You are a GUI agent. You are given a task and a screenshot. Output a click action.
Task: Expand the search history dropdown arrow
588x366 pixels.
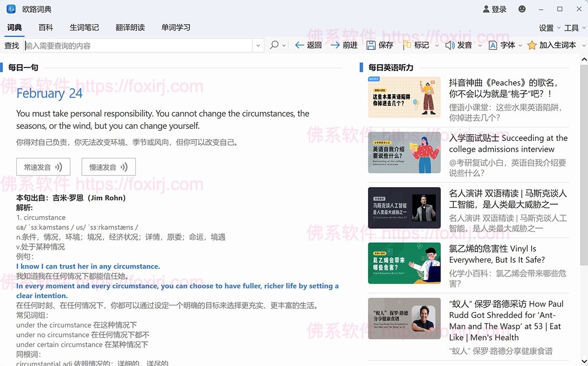(259, 46)
